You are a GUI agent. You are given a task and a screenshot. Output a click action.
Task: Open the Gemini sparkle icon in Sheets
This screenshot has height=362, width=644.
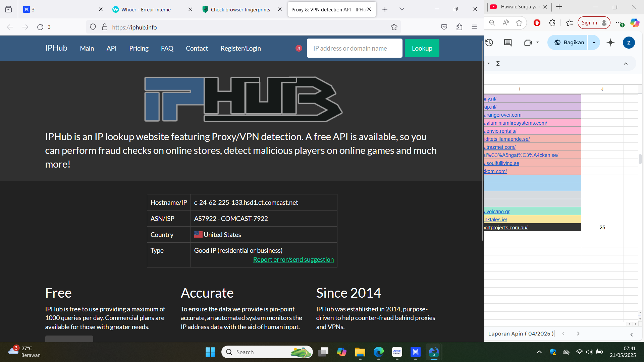pyautogui.click(x=610, y=43)
